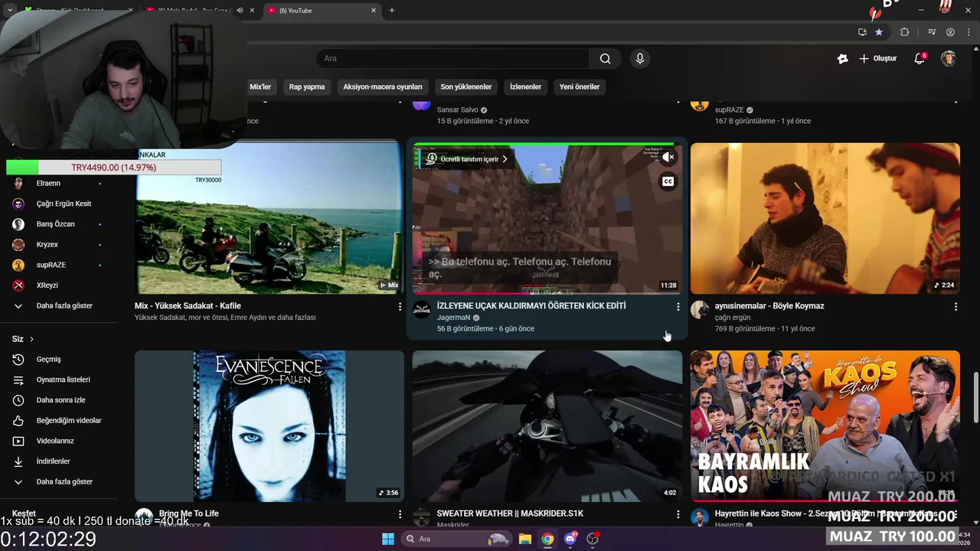Select the Aksiyon-macera oyunları chip
980x551 pixels.
pos(383,86)
